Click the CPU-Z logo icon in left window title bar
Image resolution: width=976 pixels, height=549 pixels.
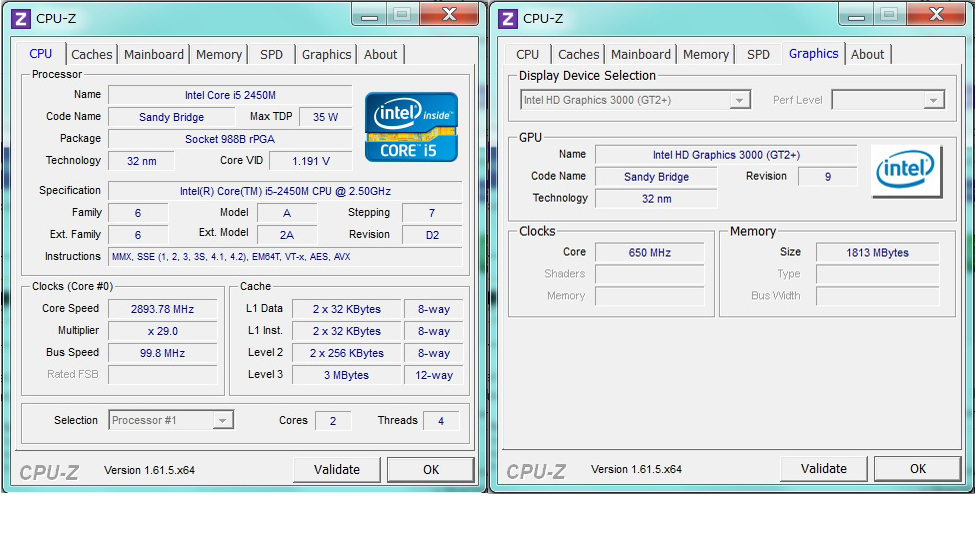click(21, 19)
